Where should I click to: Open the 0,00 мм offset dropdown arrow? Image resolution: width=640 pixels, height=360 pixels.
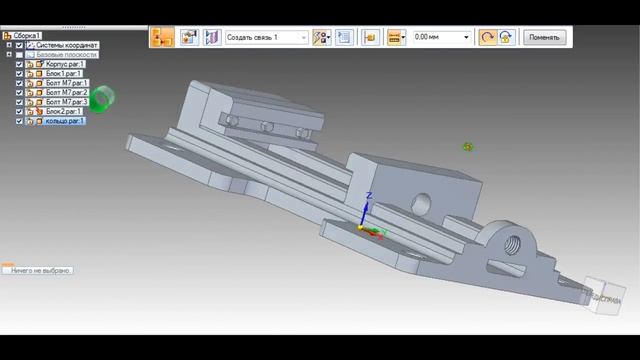[x=467, y=37]
